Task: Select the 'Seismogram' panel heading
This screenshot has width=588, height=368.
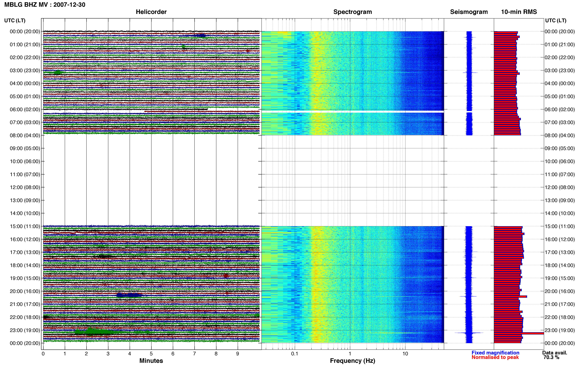Action: [469, 12]
